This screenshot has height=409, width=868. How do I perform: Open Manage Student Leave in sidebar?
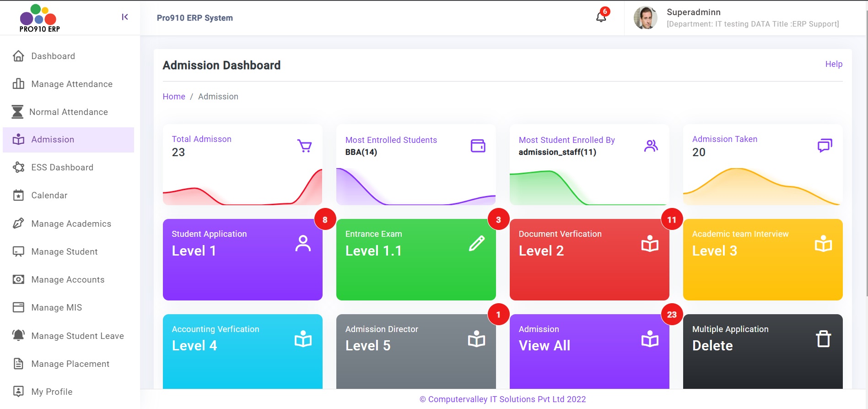(77, 336)
